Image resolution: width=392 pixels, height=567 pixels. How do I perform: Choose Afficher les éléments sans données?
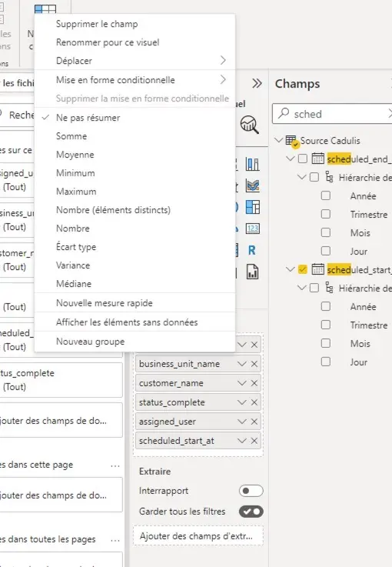coord(135,322)
